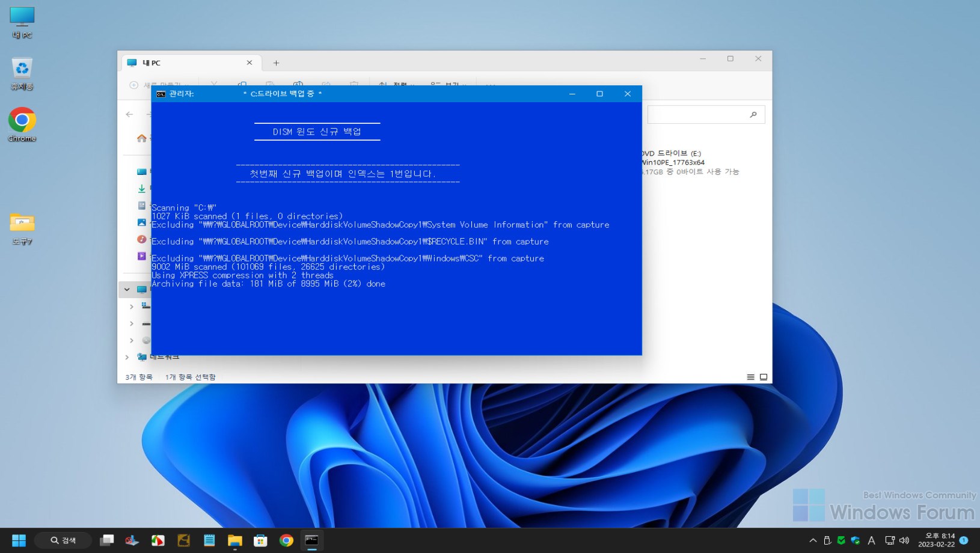Click the 'Using XPRESS compression' line
Screen dimensions: 980x553
click(x=242, y=275)
